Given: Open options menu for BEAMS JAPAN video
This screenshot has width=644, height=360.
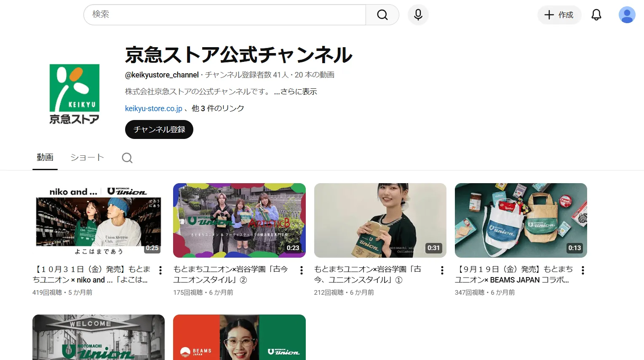Looking at the screenshot, I should point(583,270).
